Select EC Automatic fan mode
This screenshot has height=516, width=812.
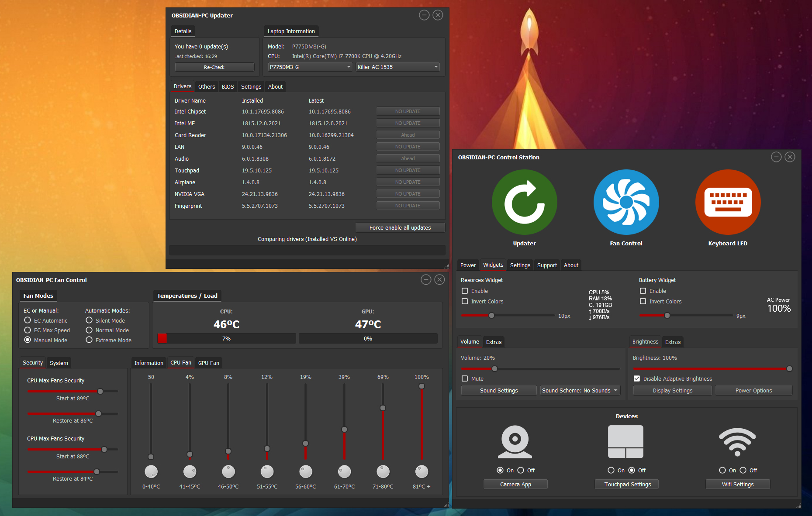tap(28, 320)
